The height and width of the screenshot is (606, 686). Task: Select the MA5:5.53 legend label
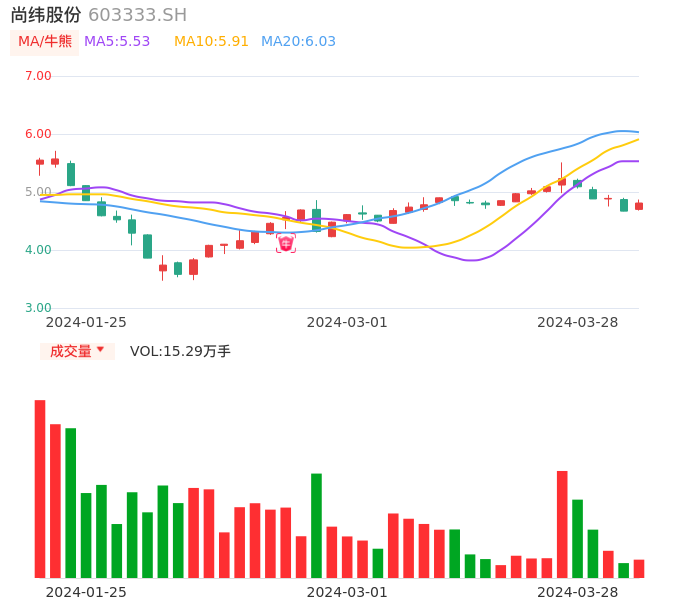pos(117,42)
